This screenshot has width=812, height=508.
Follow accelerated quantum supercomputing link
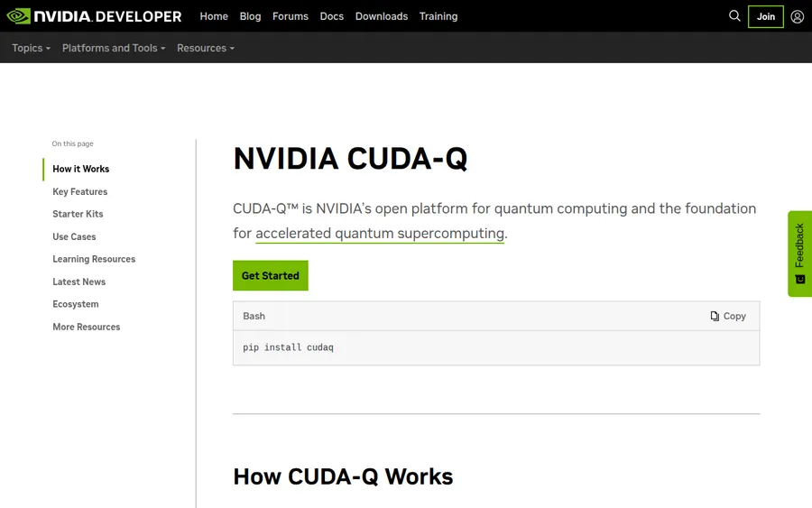click(380, 234)
